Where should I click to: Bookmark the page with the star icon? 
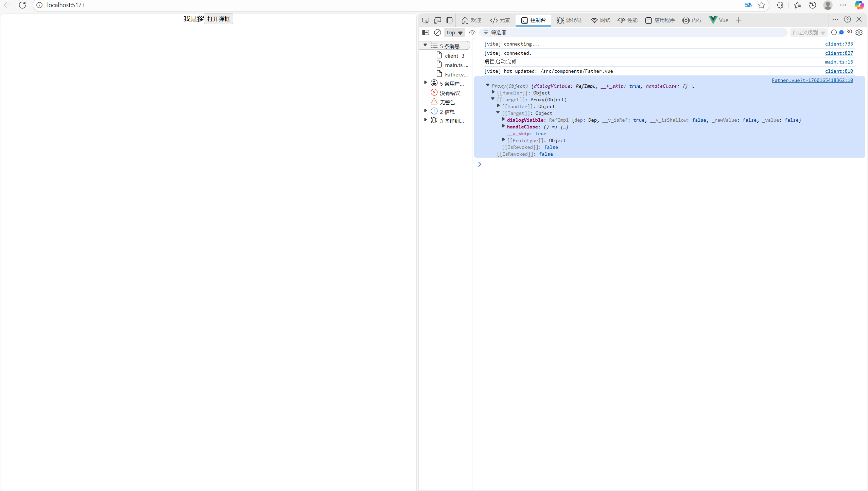tap(762, 5)
